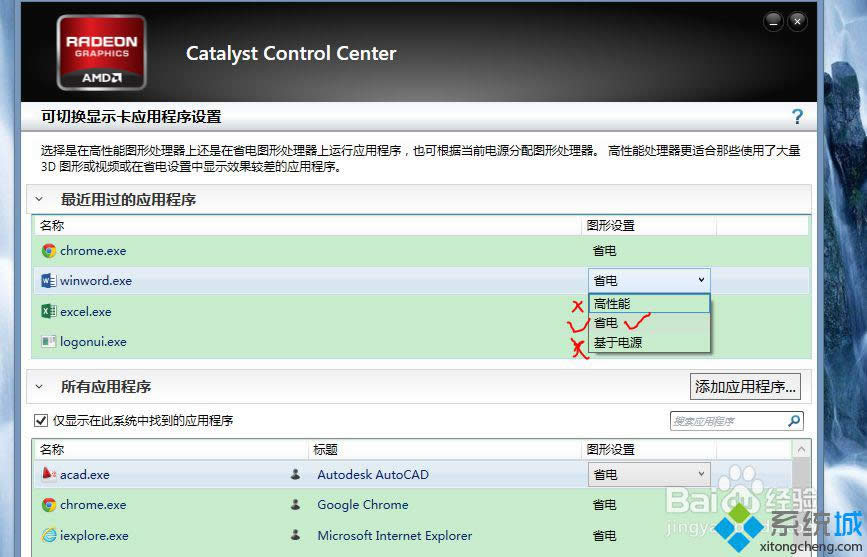This screenshot has width=867, height=557.
Task: Click the user icon in acad.exe row
Action: click(295, 474)
